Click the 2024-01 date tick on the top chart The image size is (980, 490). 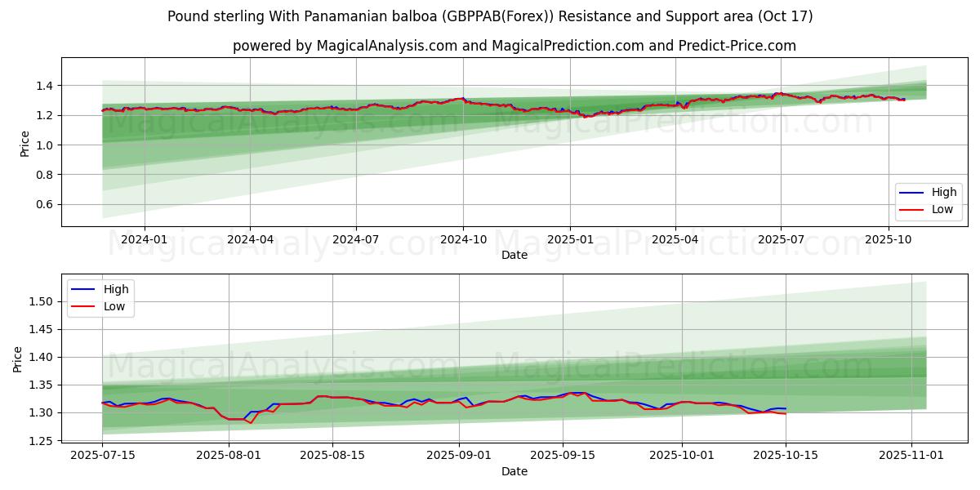145,239
